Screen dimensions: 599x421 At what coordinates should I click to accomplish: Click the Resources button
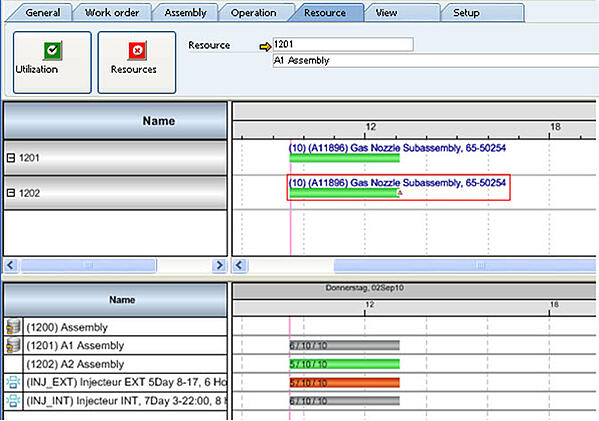pyautogui.click(x=137, y=62)
